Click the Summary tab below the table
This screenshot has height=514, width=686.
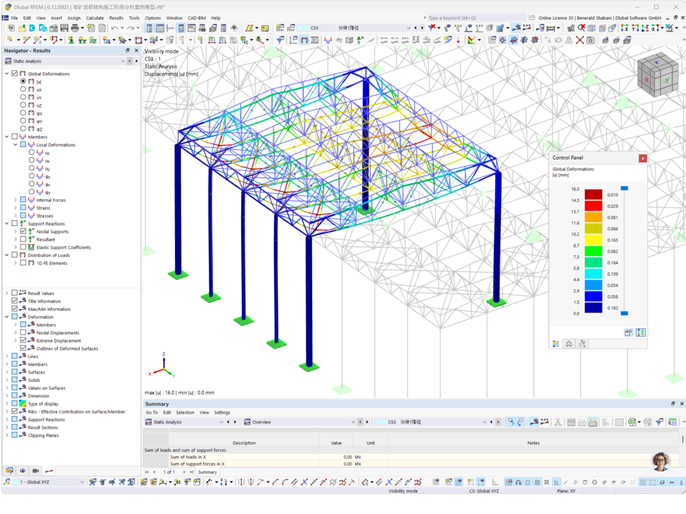207,472
